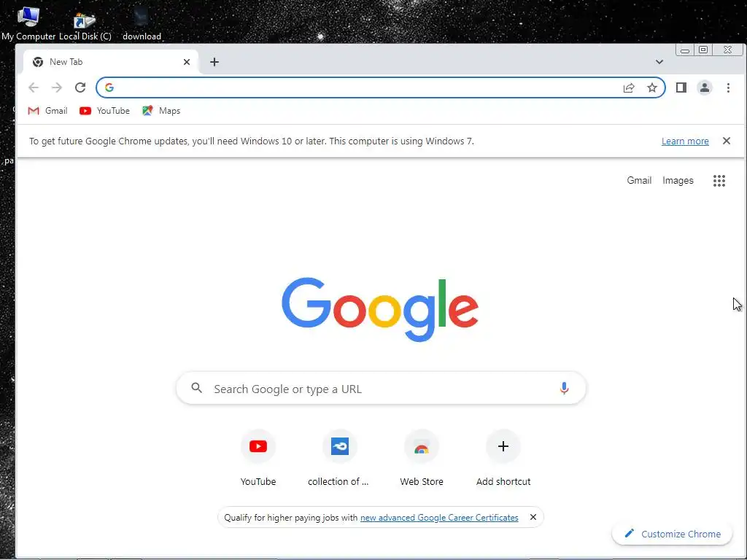Open Chrome's three-dot menu
Image resolution: width=747 pixels, height=560 pixels.
tap(728, 87)
